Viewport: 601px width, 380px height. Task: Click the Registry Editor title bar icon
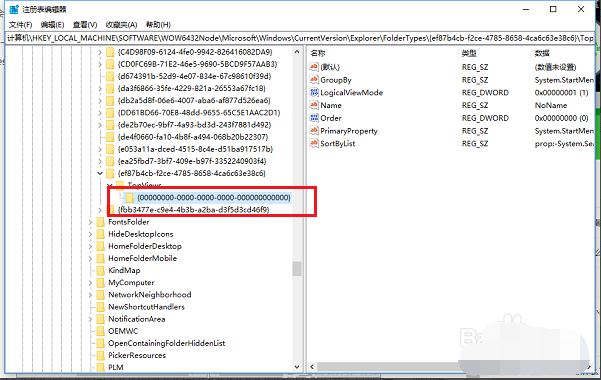[14, 9]
